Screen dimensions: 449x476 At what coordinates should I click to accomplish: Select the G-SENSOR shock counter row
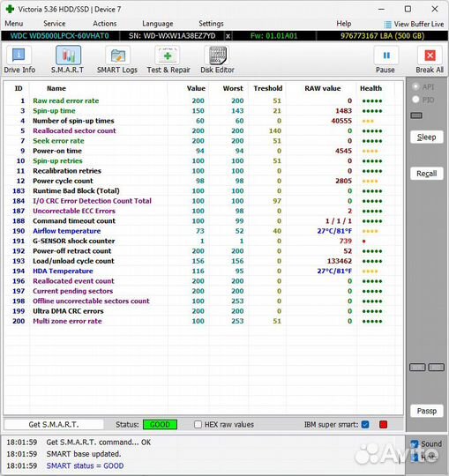[x=203, y=241]
